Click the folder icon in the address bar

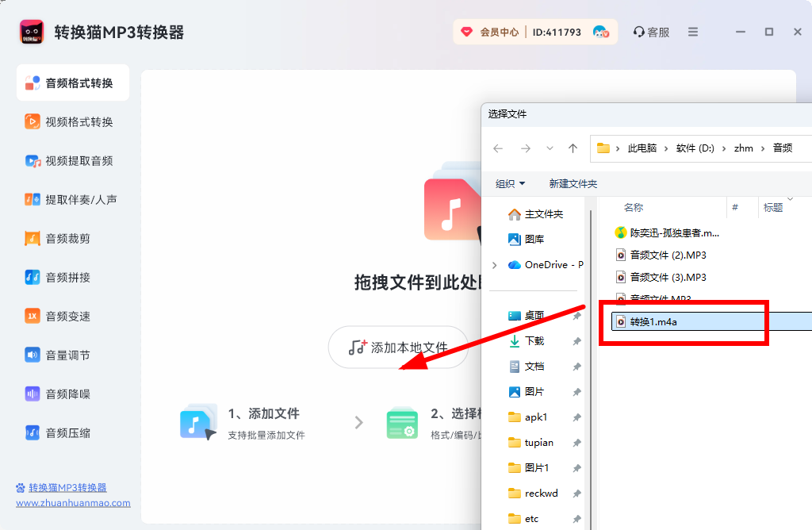tap(603, 148)
